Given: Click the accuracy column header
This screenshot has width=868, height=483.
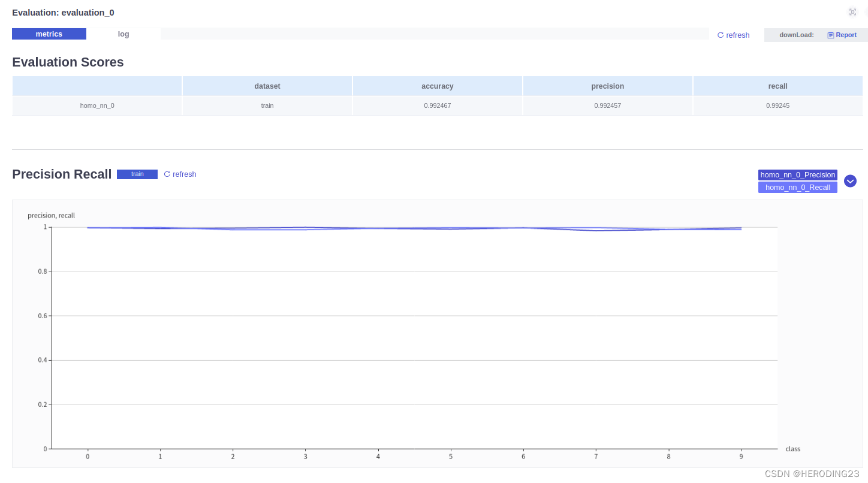Looking at the screenshot, I should [x=438, y=86].
